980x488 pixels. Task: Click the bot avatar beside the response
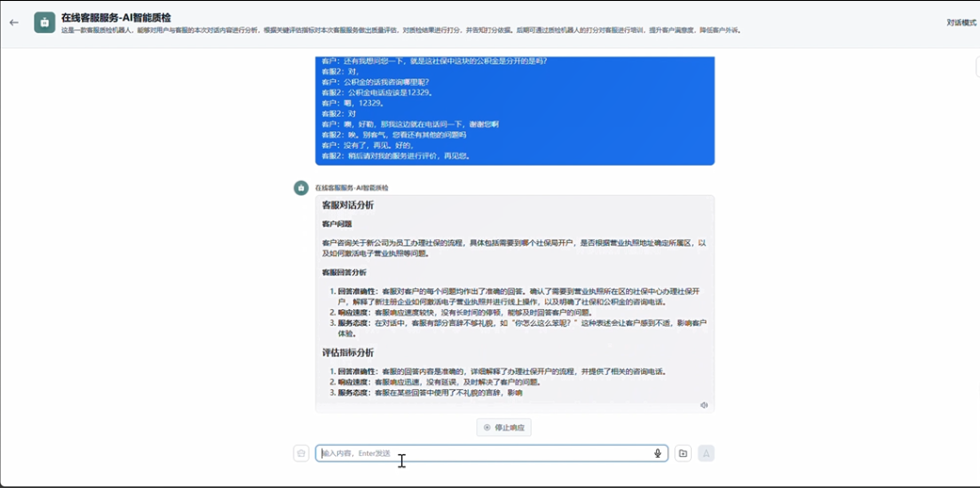(x=301, y=187)
